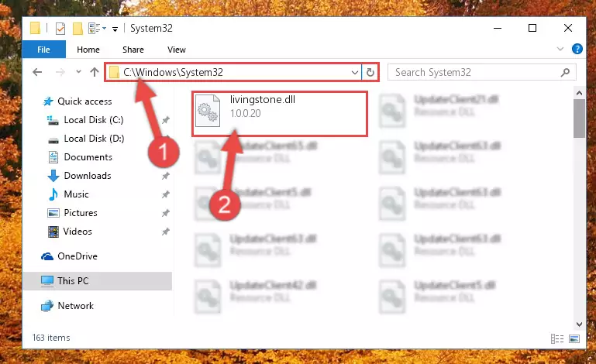596x364 pixels.
Task: Click the 163 items status text
Action: click(51, 338)
